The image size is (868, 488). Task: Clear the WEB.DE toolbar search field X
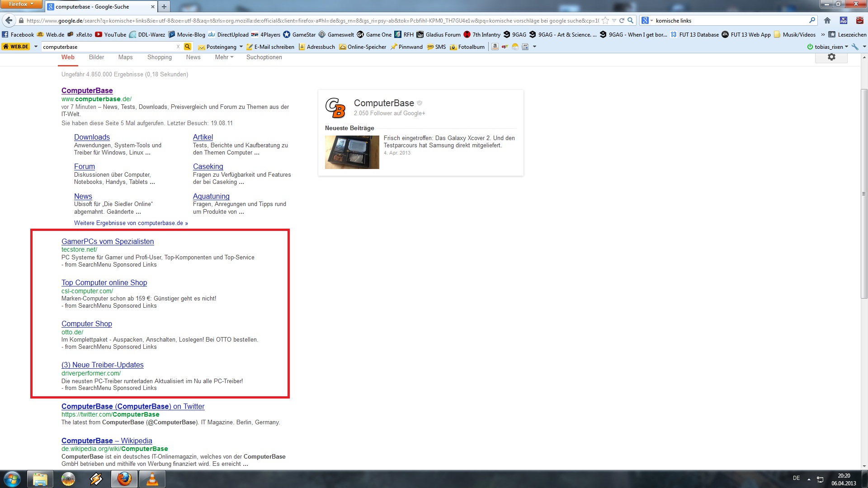pyautogui.click(x=178, y=47)
